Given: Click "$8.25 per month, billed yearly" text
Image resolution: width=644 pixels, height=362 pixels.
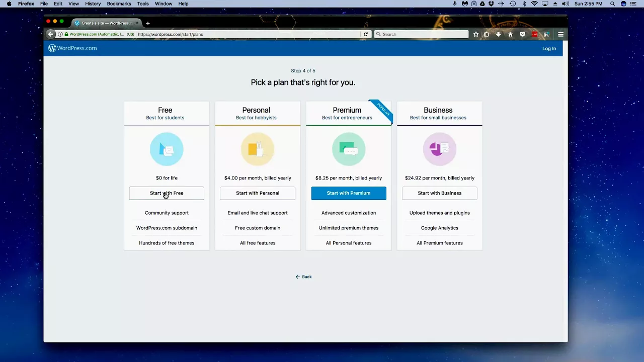Looking at the screenshot, I should [x=349, y=178].
